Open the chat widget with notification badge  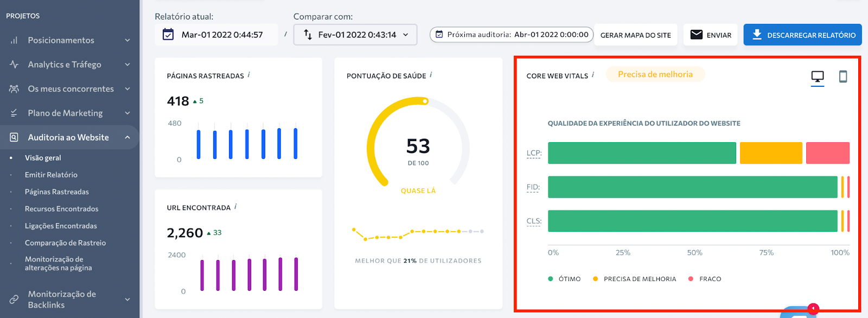(x=800, y=312)
